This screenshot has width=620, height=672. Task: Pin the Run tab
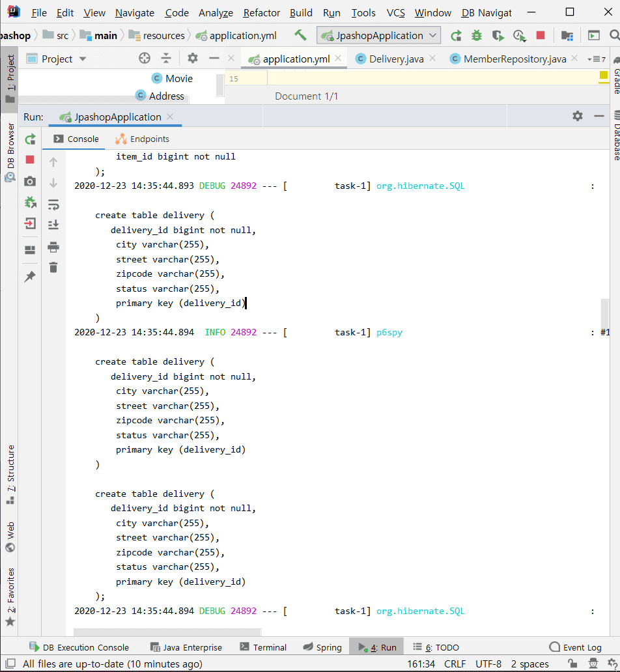(x=30, y=277)
